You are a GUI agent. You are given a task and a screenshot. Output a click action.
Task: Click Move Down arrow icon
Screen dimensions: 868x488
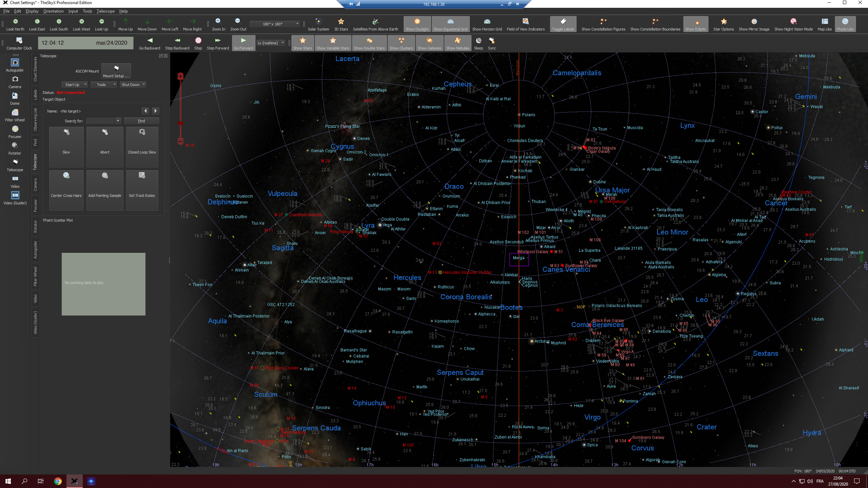(147, 24)
